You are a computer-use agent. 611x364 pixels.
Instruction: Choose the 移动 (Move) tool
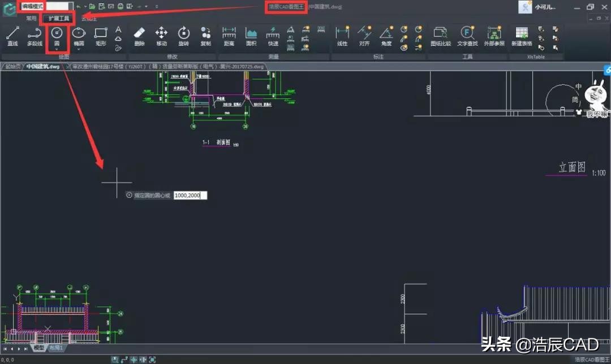point(161,36)
